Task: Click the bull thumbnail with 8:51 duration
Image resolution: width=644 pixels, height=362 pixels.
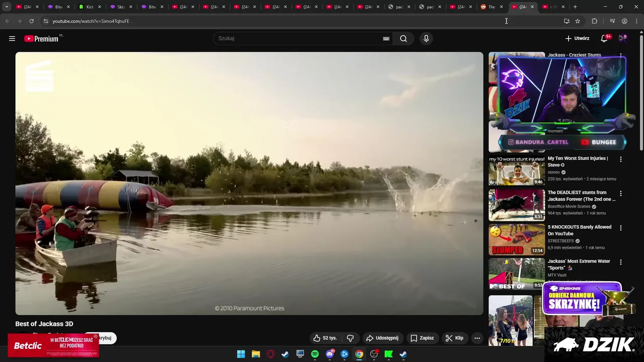Action: pos(517,205)
